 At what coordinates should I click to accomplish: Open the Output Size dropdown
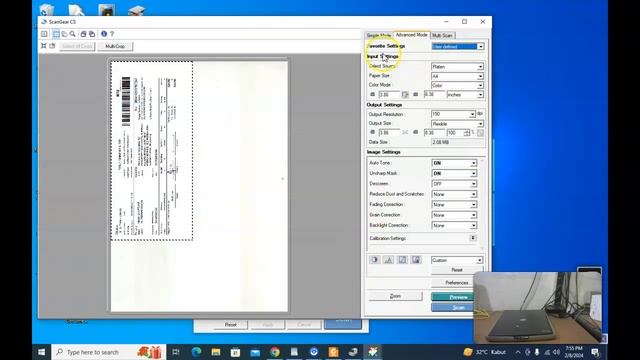tap(458, 124)
